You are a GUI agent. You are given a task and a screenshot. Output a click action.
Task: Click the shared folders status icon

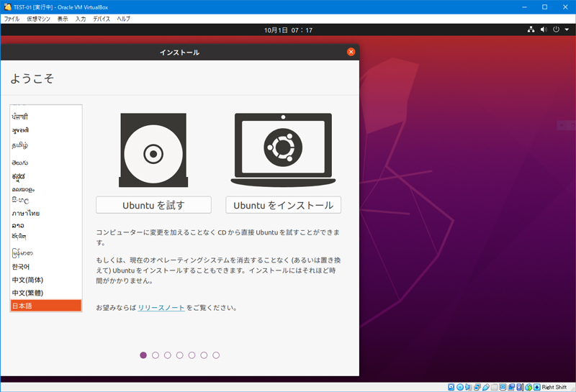click(x=494, y=387)
